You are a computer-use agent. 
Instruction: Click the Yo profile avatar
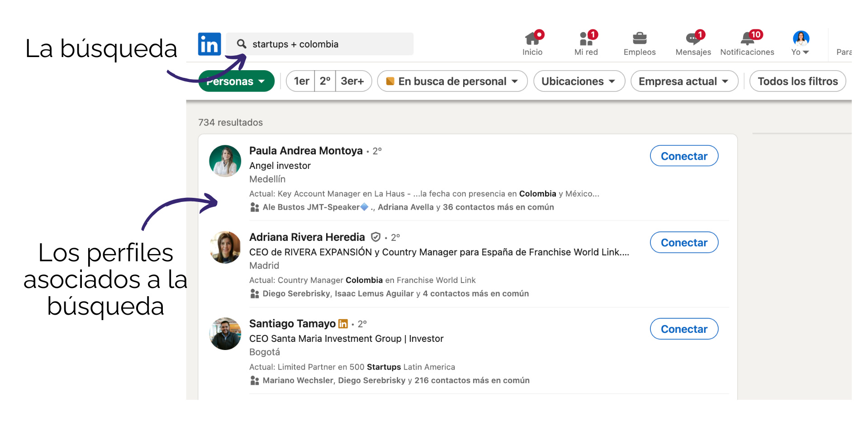coord(801,38)
